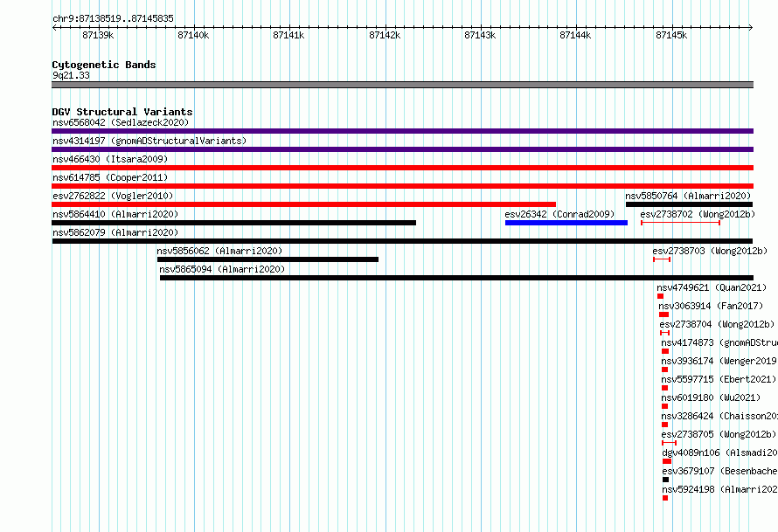Open the nsv466430 (Itsara2009) label
This screenshot has width=778, height=532.
(110, 159)
